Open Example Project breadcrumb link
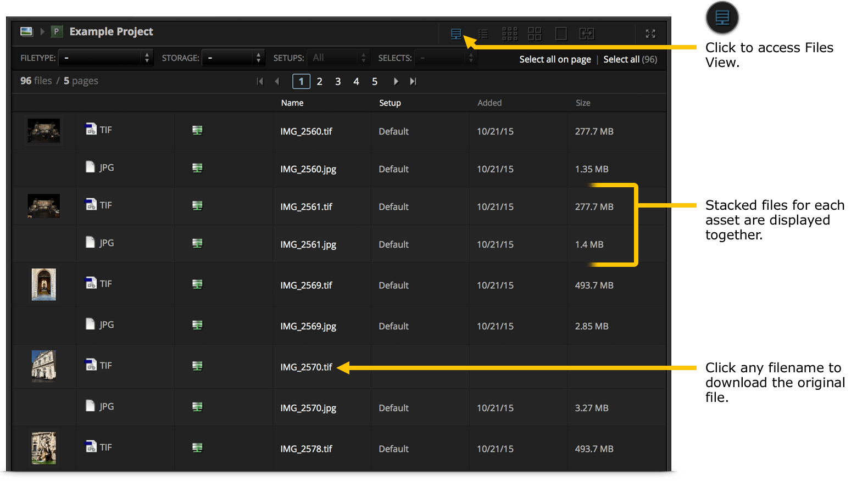This screenshot has width=868, height=481. pos(111,31)
